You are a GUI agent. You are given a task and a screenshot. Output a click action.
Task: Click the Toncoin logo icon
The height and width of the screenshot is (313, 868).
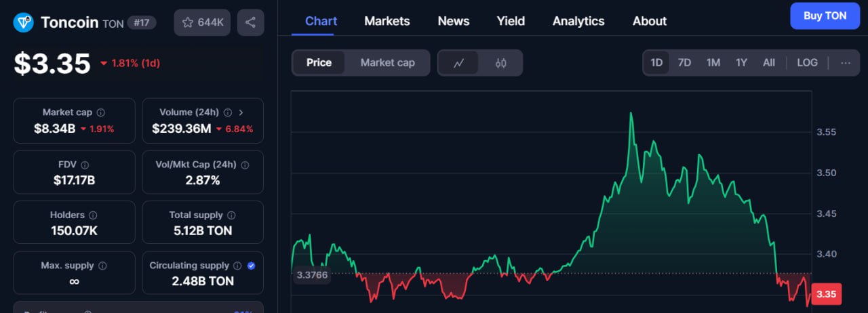(24, 22)
